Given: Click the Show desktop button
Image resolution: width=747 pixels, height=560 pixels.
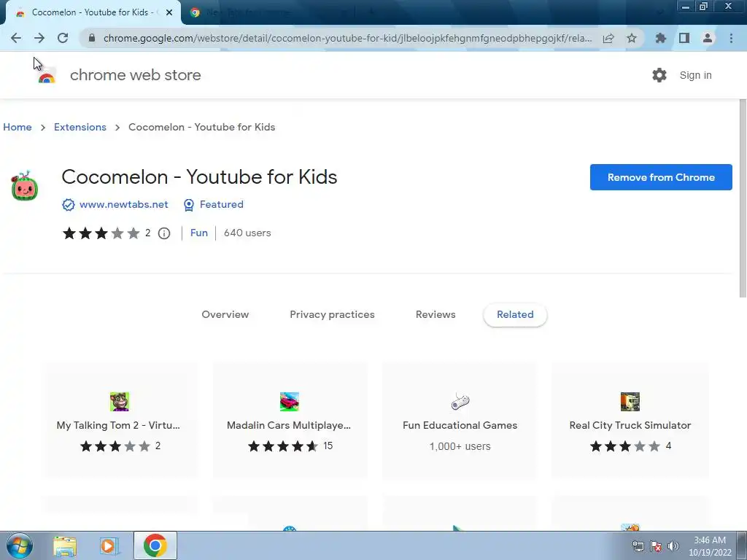Looking at the screenshot, I should click(742, 545).
